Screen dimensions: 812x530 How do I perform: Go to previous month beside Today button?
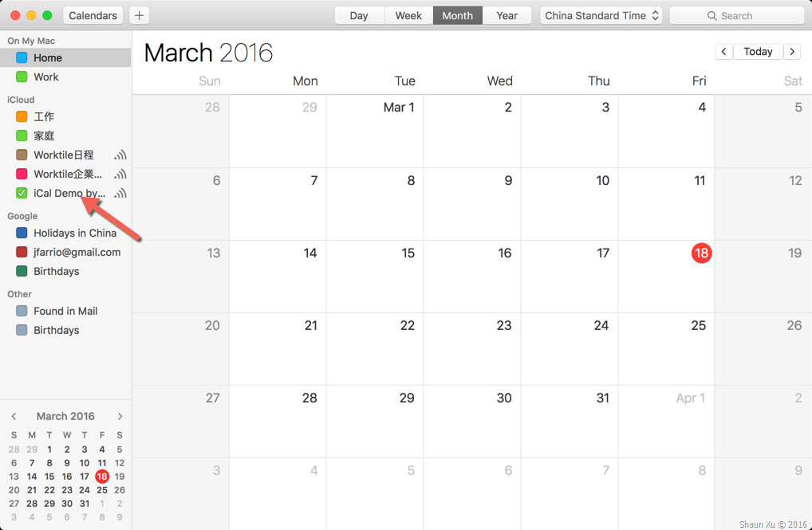724,51
